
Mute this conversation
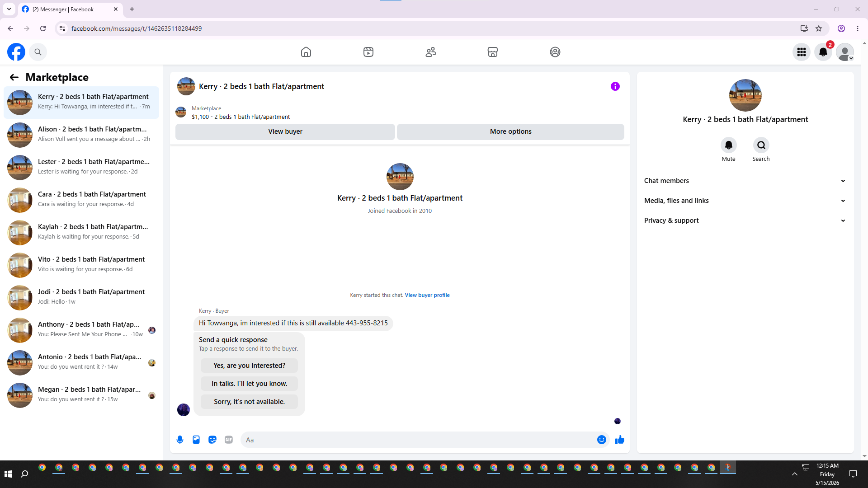[x=729, y=145]
